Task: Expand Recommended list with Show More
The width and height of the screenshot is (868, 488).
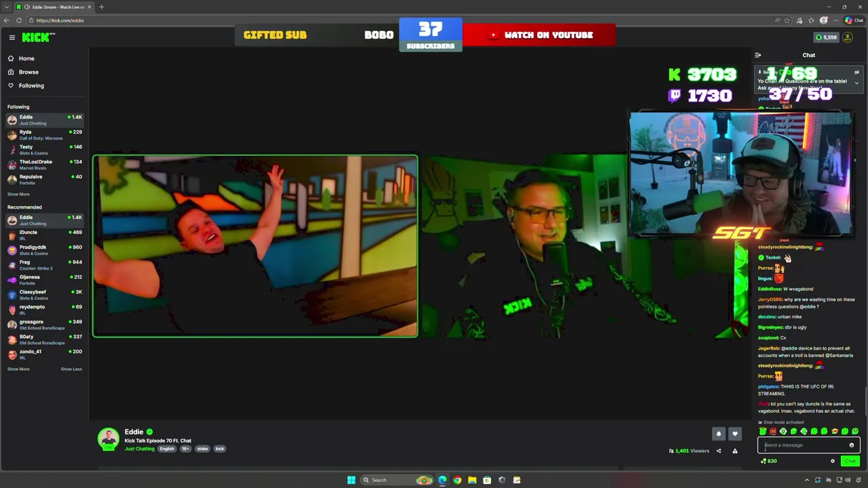Action: click(x=18, y=369)
